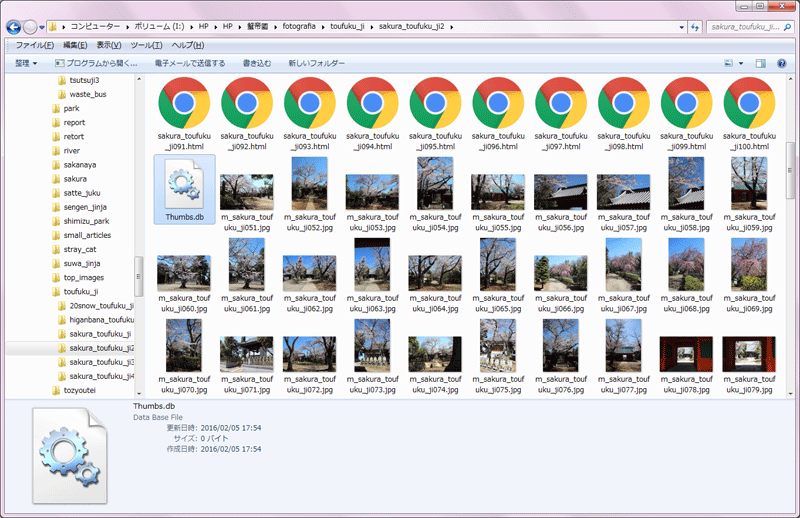Expand breadcrumb arrow after fotografia
This screenshot has width=800, height=518.
tap(323, 27)
